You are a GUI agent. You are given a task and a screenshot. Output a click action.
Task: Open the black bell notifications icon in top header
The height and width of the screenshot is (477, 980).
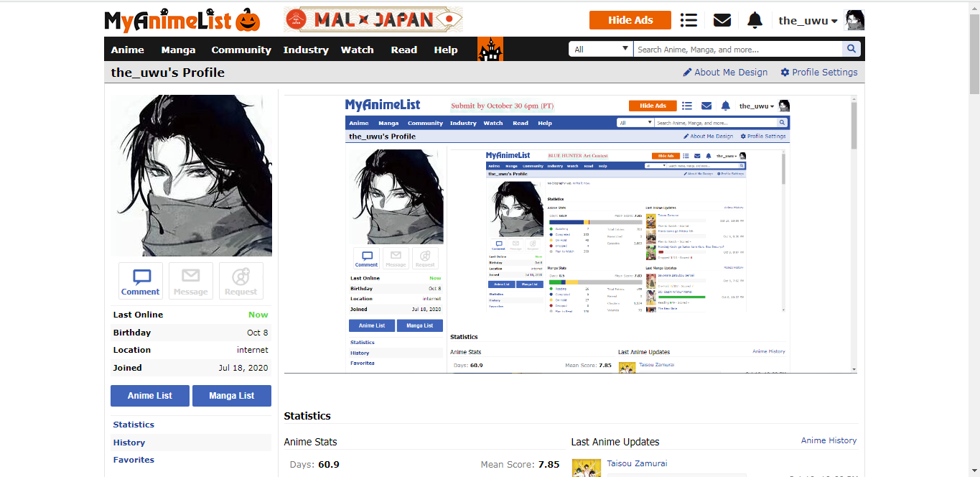(755, 20)
